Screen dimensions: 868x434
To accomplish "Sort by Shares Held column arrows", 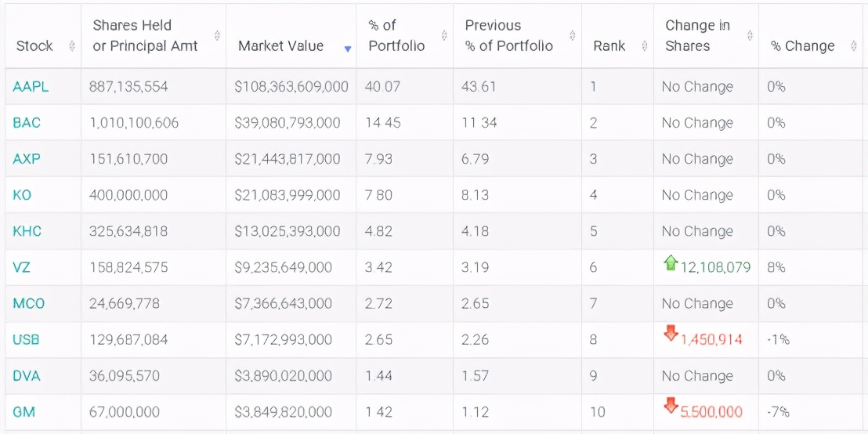I will 217,36.
